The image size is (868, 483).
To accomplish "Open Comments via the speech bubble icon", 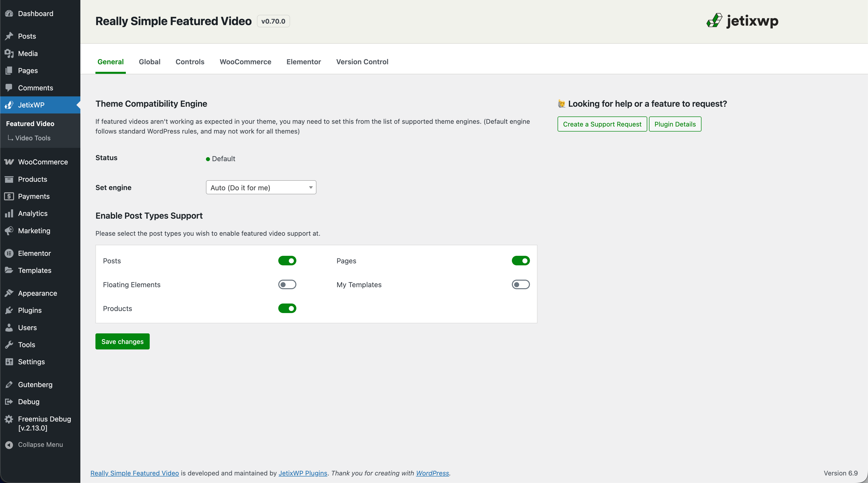I will [9, 88].
